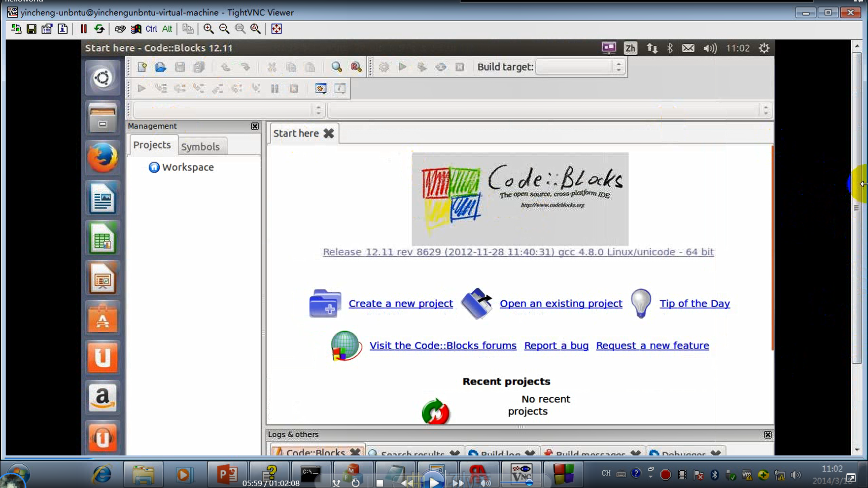Open the mail envelope indicator menu
The width and height of the screenshot is (868, 488).
pos(688,48)
